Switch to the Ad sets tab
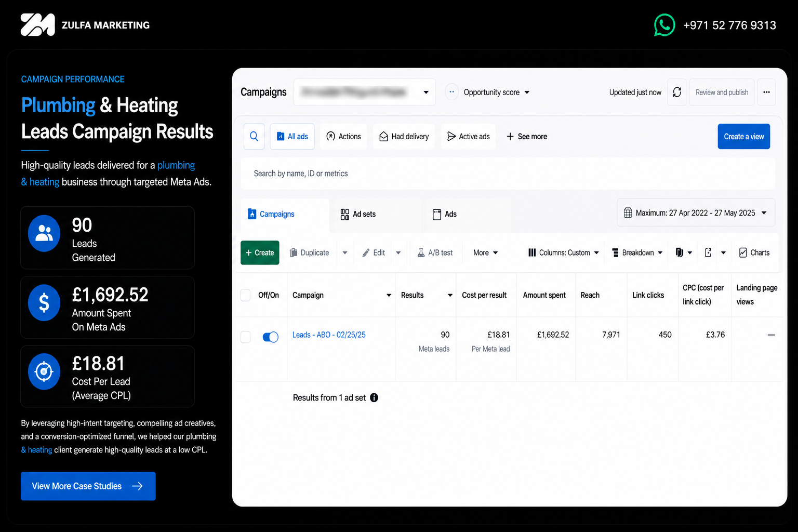Image resolution: width=798 pixels, height=532 pixels. (x=358, y=214)
